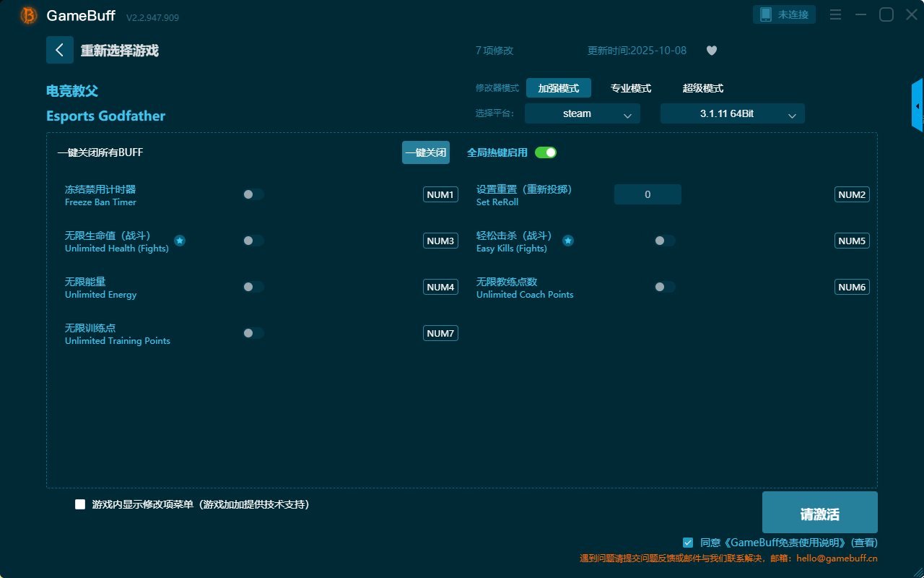Select the 超级模式 tab
This screenshot has width=924, height=578.
[x=702, y=88]
